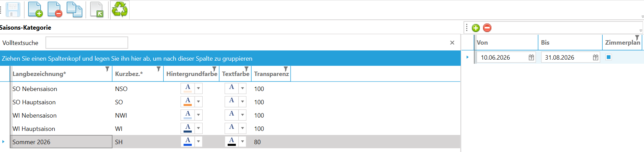
Task: Sort by Transparenz column header
Action: (271, 74)
